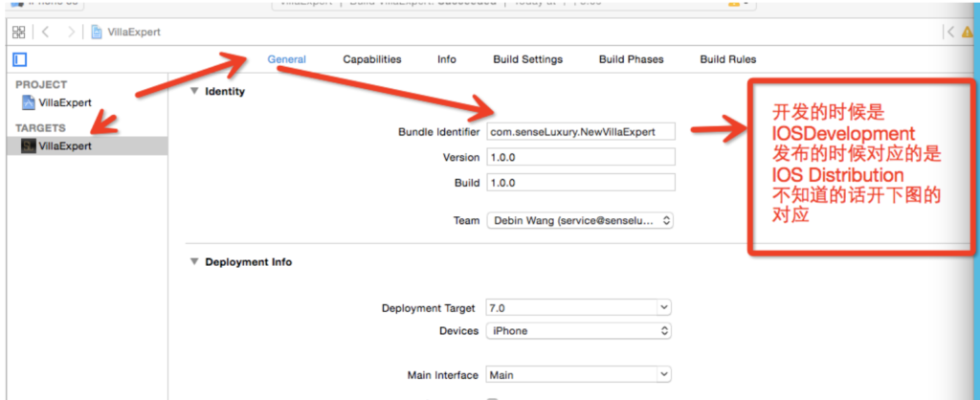The image size is (980, 400).
Task: Click VillaExpert in the jump bar
Action: [134, 32]
